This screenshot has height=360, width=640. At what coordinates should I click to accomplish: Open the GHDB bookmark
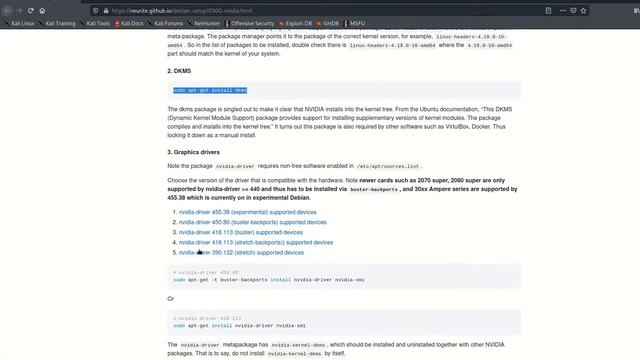tap(328, 23)
